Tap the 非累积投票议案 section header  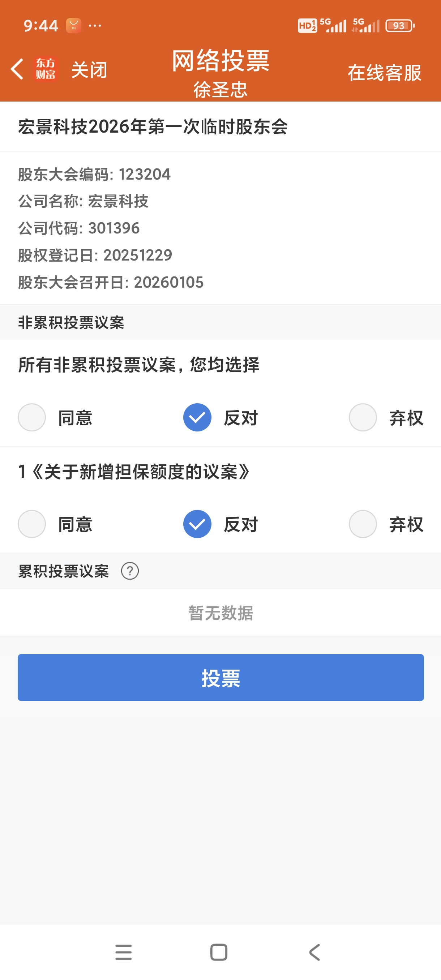pos(71,323)
